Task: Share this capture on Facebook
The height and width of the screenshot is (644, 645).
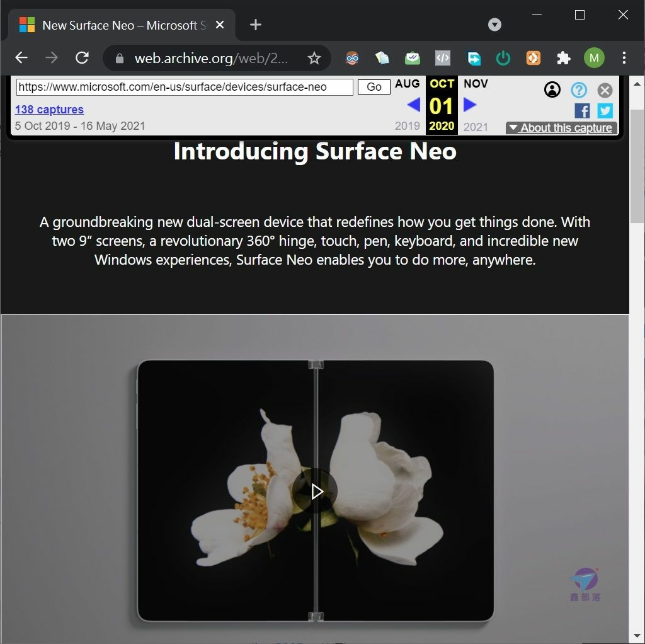Action: pos(582,111)
